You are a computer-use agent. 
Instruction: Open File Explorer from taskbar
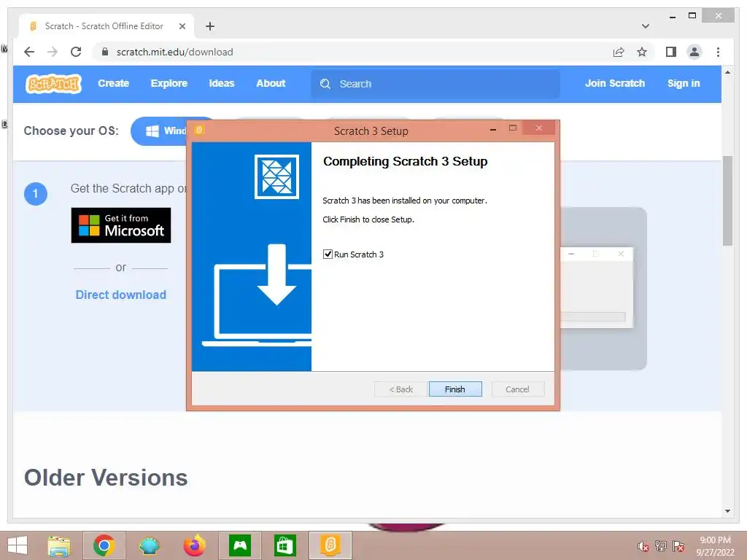[59, 545]
